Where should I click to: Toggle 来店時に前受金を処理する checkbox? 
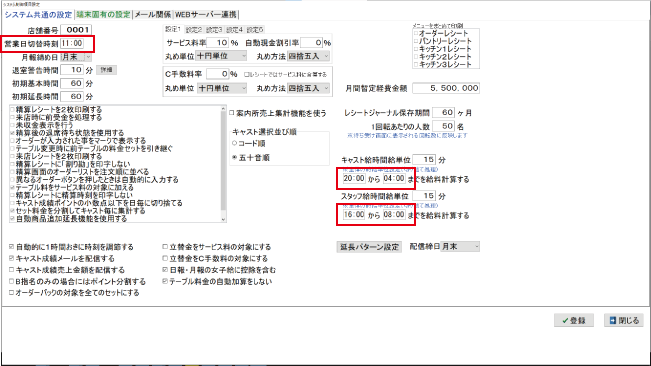12,117
